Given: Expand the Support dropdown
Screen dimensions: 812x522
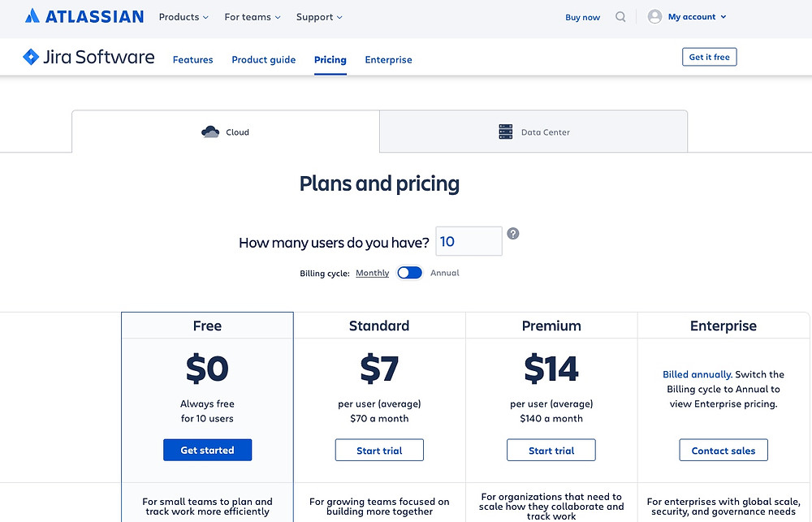Looking at the screenshot, I should 319,17.
